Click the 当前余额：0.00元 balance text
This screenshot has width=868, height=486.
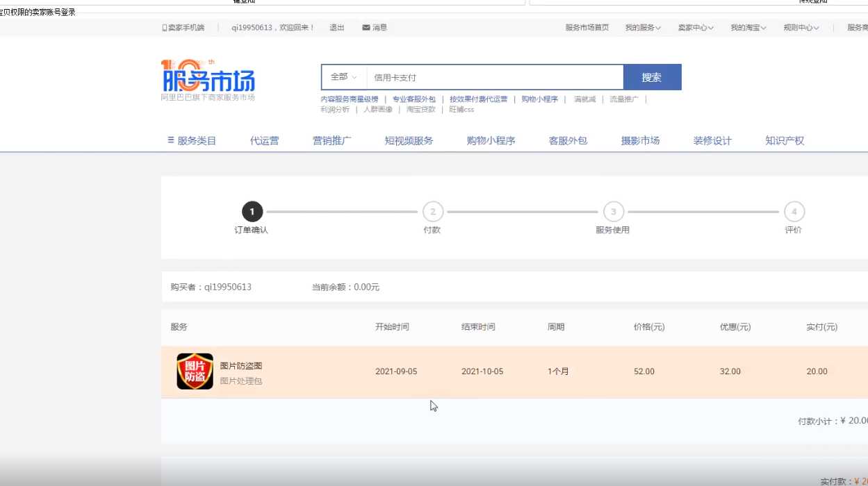(346, 287)
